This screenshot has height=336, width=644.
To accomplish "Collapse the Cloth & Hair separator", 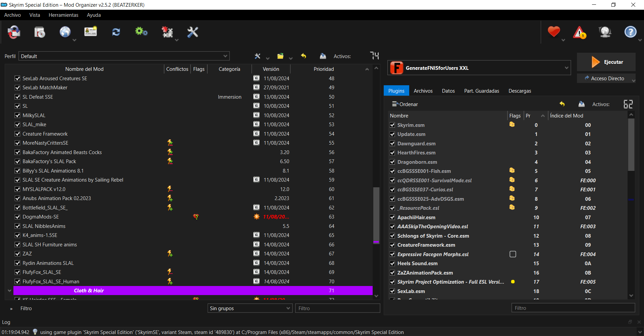I will pos(9,291).
